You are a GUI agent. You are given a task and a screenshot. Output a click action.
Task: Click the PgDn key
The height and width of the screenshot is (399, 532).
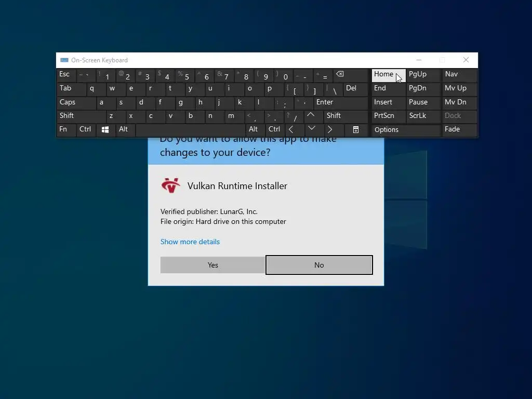point(424,88)
